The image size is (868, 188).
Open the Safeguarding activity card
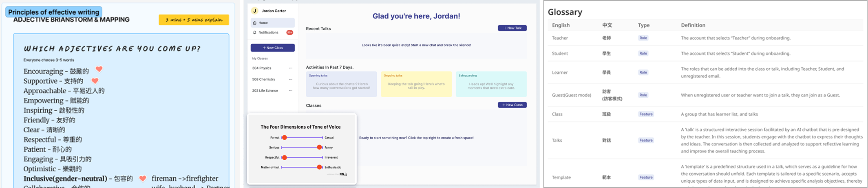click(x=491, y=84)
